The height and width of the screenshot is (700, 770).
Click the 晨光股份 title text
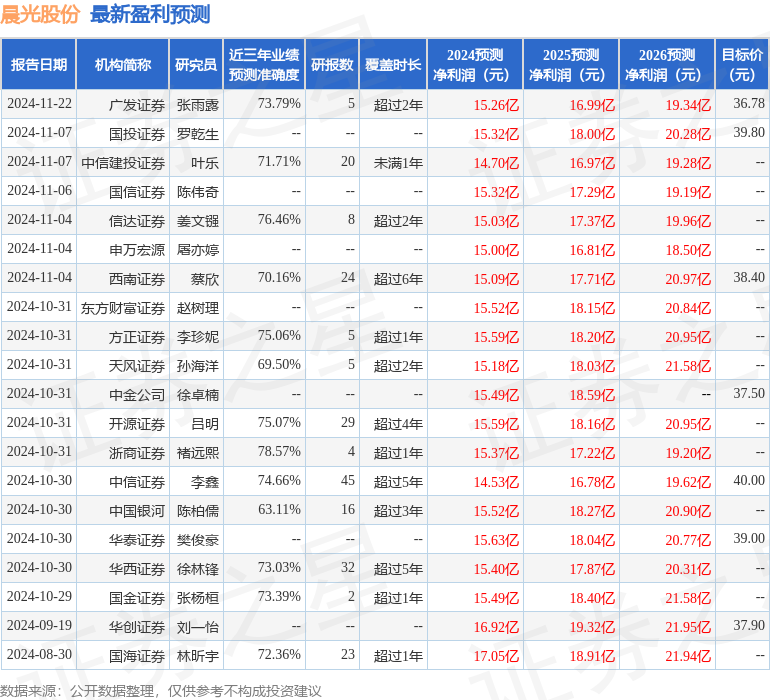pyautogui.click(x=41, y=14)
